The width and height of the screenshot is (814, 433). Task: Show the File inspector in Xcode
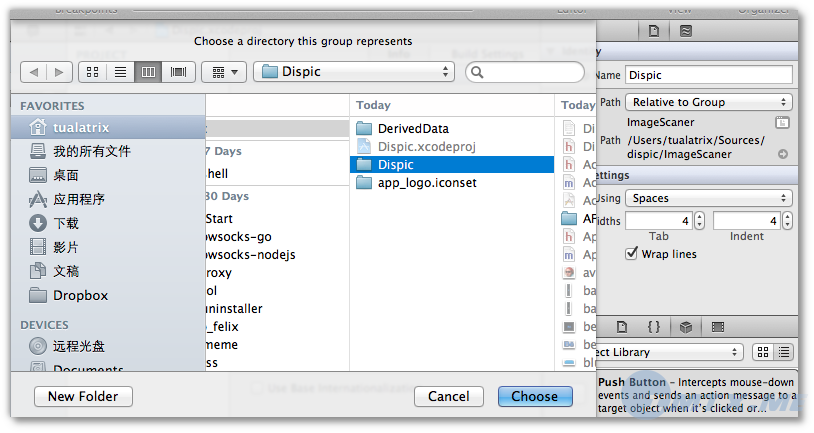pos(654,31)
